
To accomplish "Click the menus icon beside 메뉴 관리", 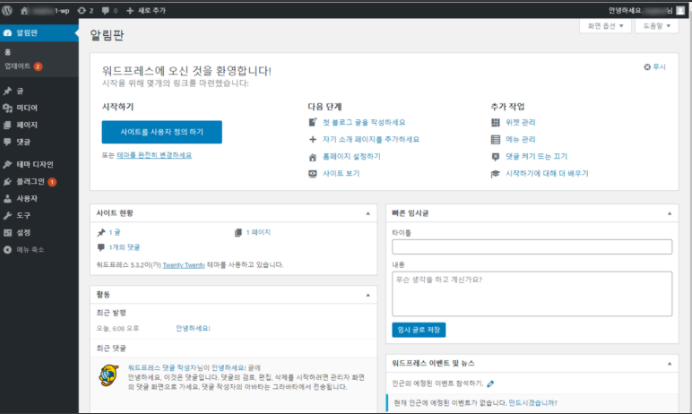I will (495, 139).
